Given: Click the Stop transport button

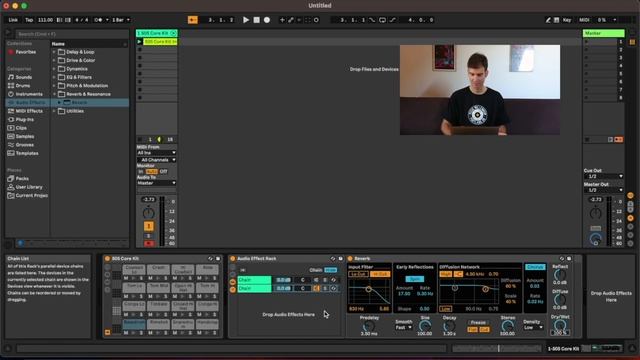Looking at the screenshot, I should pyautogui.click(x=256, y=20).
